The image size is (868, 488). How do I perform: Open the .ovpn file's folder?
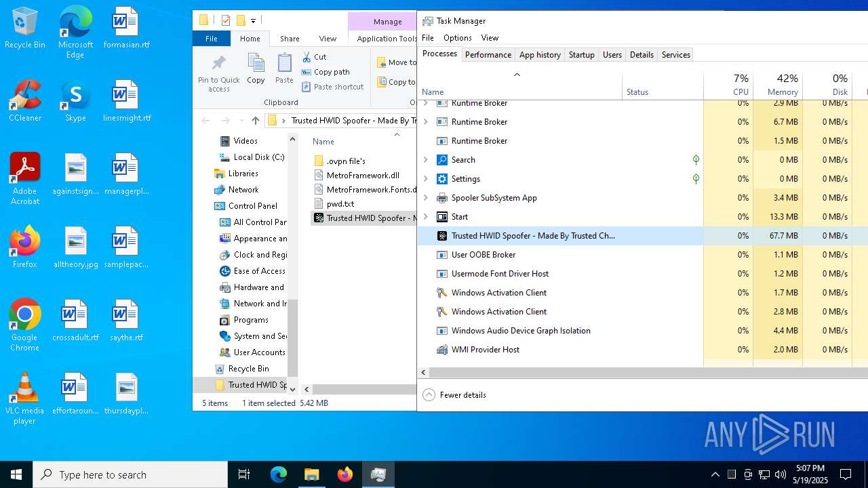pyautogui.click(x=339, y=161)
